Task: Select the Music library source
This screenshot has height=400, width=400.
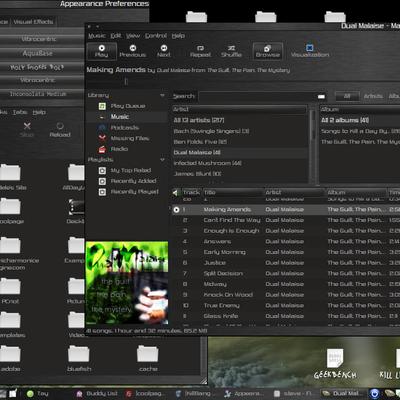Action: 127,117
